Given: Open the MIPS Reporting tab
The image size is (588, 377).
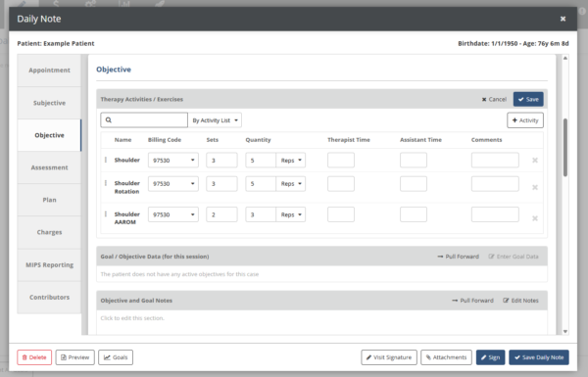Looking at the screenshot, I should (49, 265).
